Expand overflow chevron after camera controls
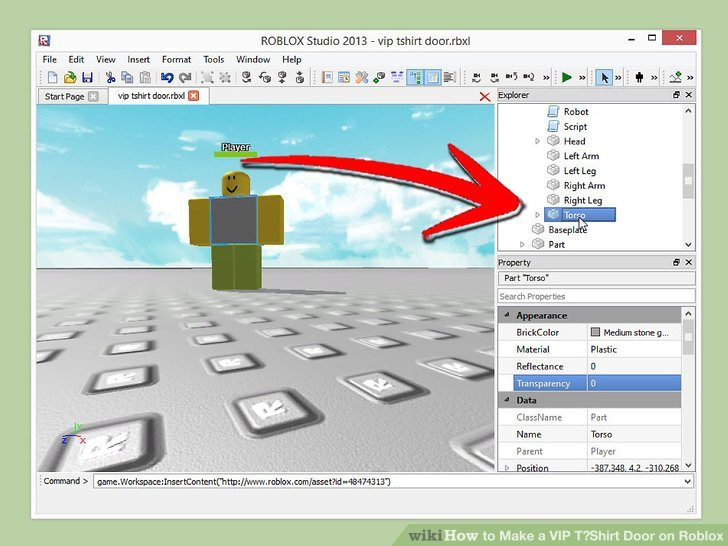Screen dimensions: 728x546 546,78
